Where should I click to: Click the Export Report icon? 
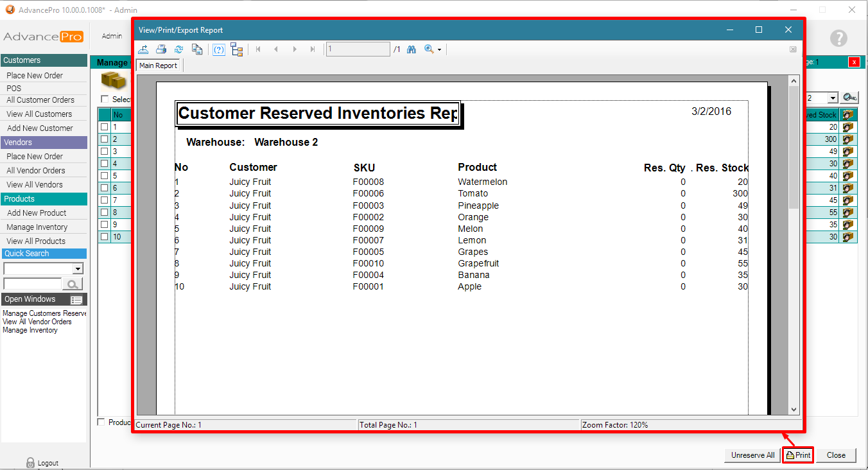(x=144, y=49)
